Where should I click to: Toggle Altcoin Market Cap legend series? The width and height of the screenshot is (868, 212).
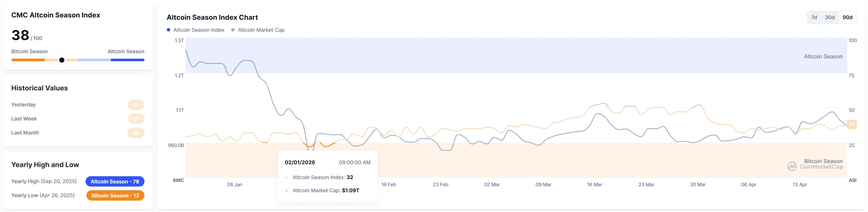261,30
